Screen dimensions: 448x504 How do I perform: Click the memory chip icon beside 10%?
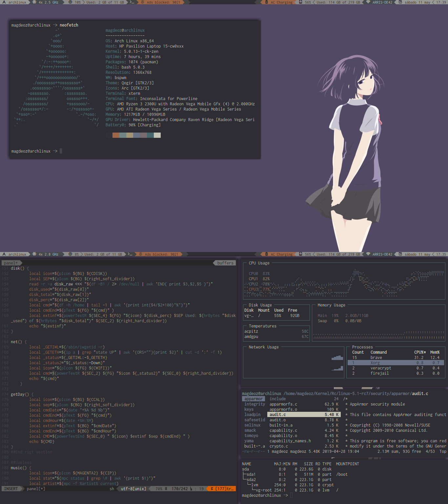71,2
